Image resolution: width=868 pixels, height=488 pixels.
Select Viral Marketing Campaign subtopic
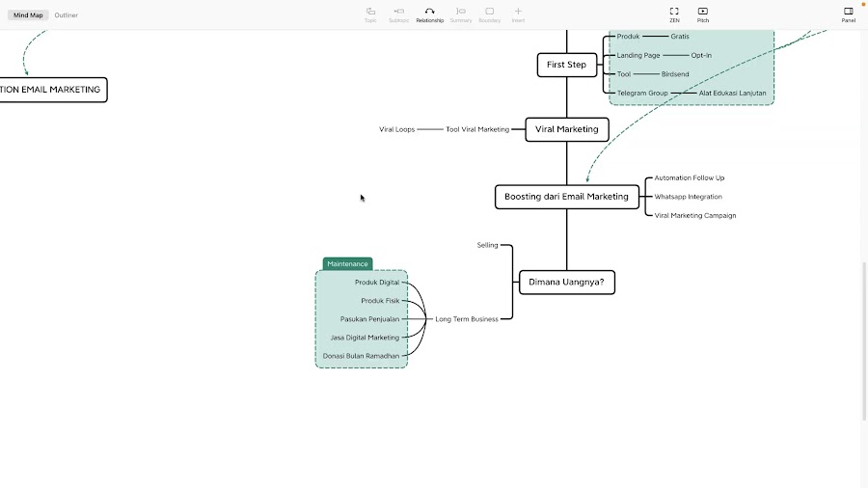(x=695, y=216)
